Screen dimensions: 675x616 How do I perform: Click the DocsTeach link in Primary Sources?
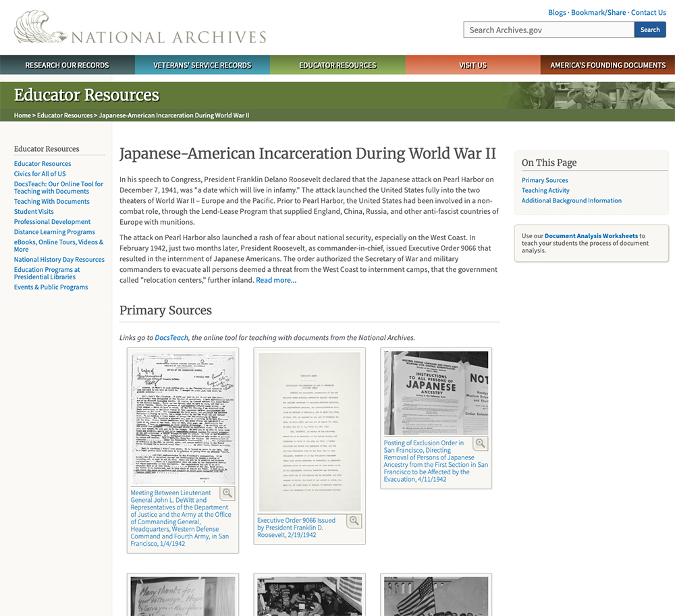tap(171, 337)
